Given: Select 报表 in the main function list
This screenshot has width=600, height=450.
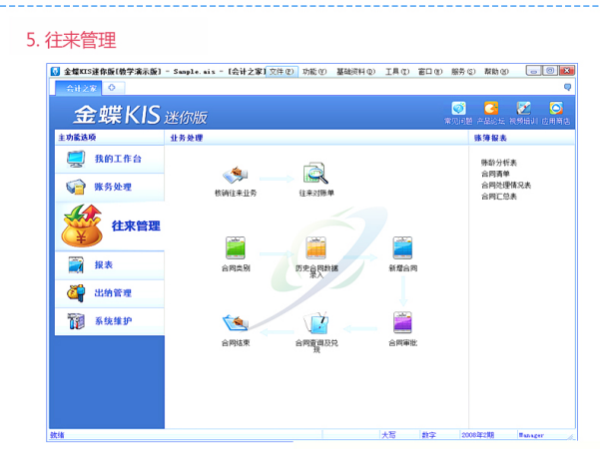Looking at the screenshot, I should pos(110,265).
